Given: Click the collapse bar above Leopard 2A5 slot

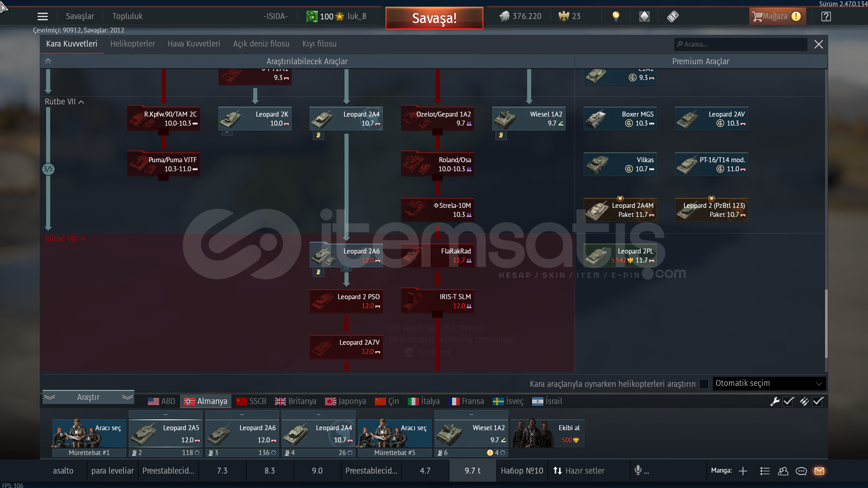Looking at the screenshot, I should point(165,414).
